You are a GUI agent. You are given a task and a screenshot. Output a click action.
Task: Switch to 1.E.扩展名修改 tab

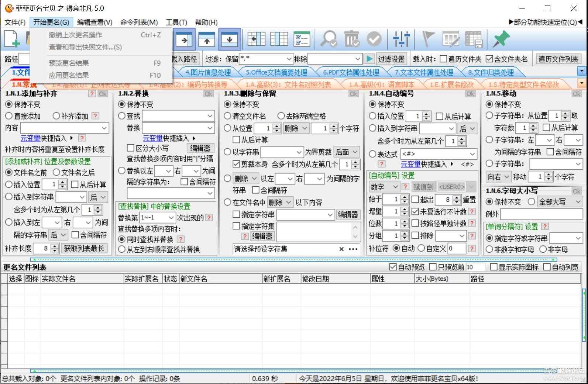click(451, 84)
